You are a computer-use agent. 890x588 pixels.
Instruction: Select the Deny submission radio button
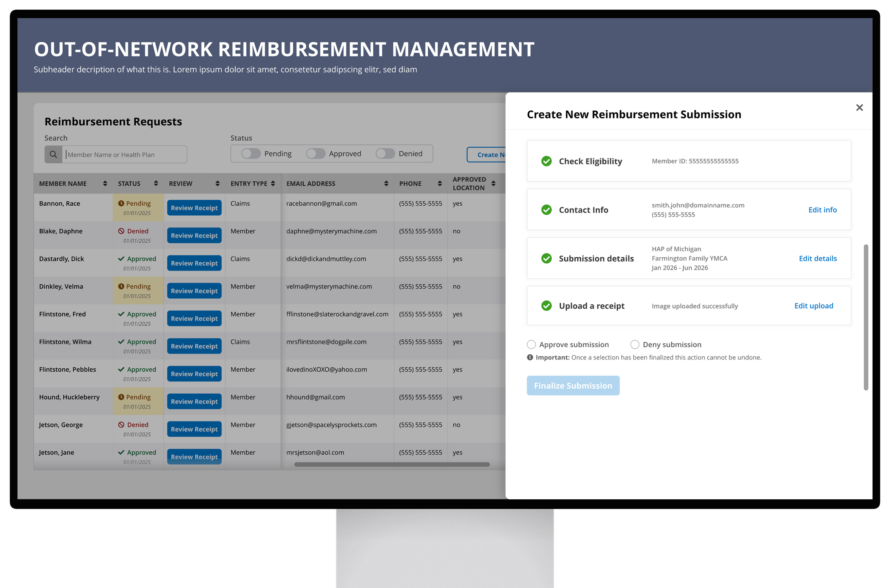635,344
